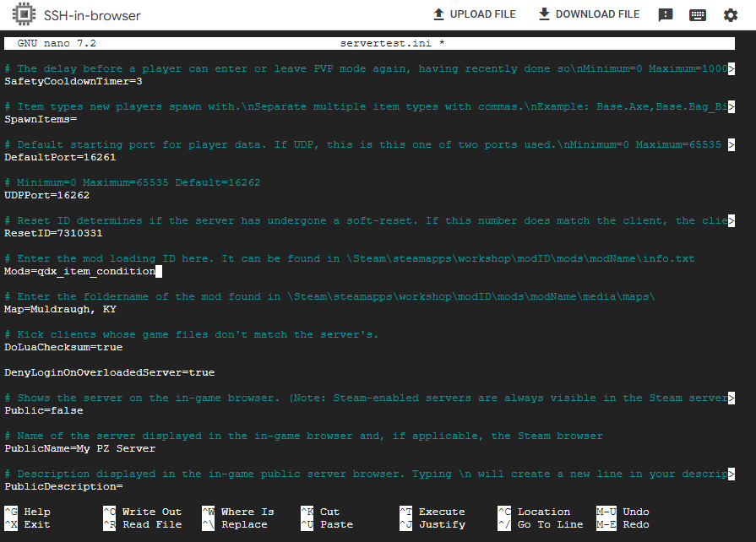Click the Minimum=0 Maximum=65535 Default=16262 comment
This screenshot has width=756, height=542.
132,182
